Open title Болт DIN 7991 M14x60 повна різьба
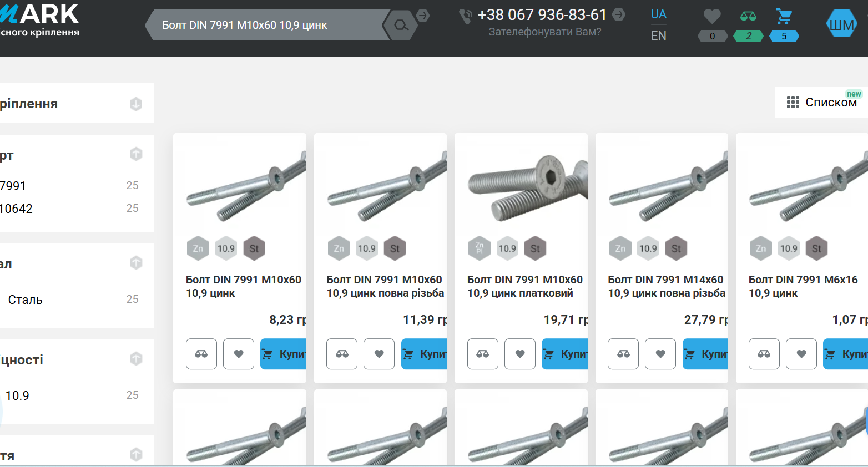 coord(667,286)
